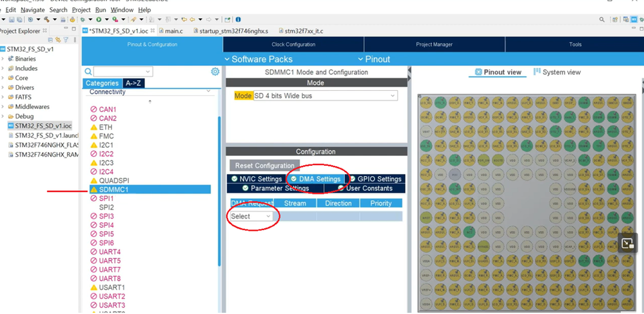Viewport: 644px width, 314px height.
Task: Click the peripheral list vertical scrollbar
Action: [x=219, y=191]
